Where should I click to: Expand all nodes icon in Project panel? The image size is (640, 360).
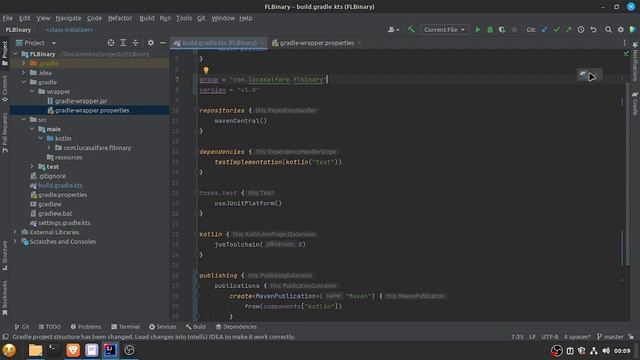(123, 42)
